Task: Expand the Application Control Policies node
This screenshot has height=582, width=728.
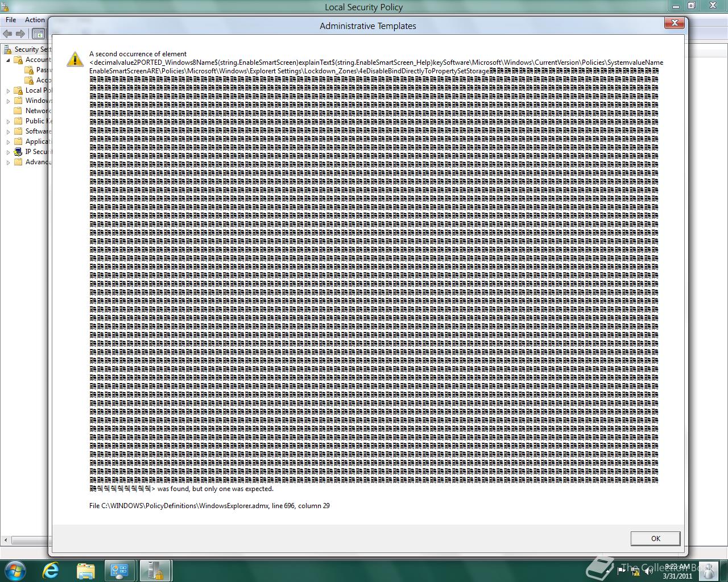Action: click(8, 142)
